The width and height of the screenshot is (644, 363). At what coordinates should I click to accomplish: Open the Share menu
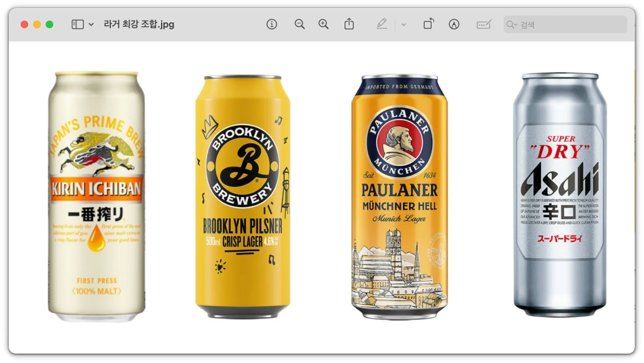[x=349, y=24]
